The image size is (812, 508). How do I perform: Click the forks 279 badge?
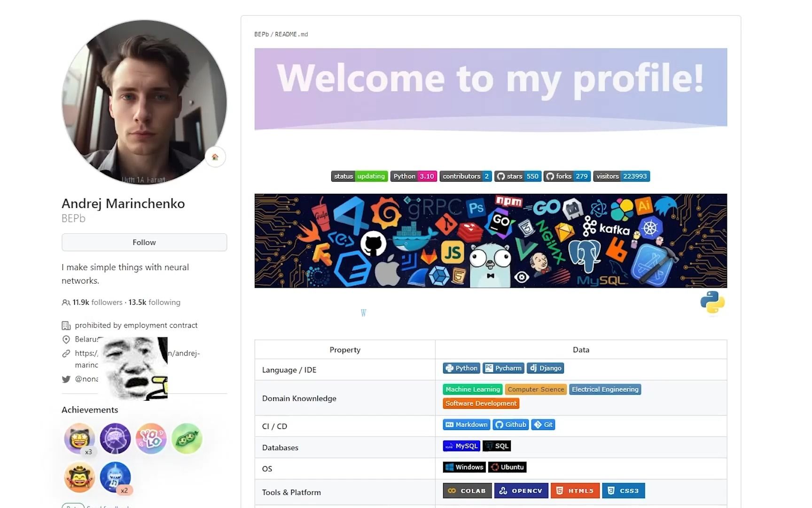tap(567, 176)
